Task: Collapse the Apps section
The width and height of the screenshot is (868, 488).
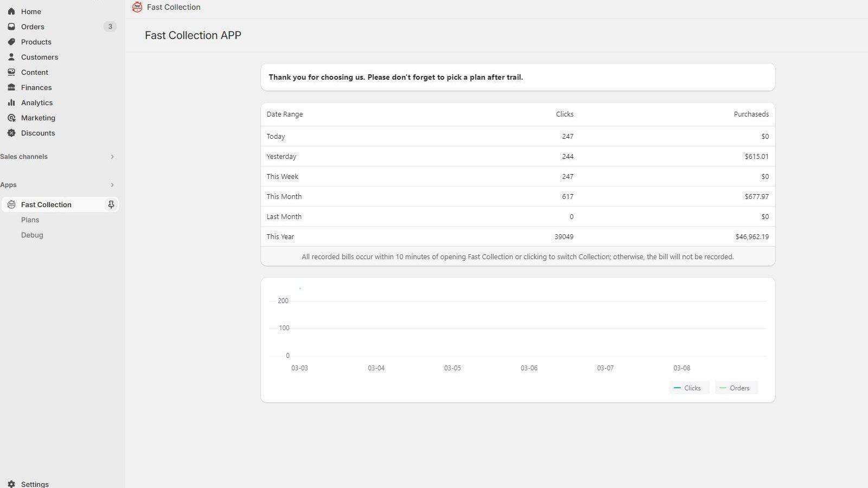Action: (112, 185)
